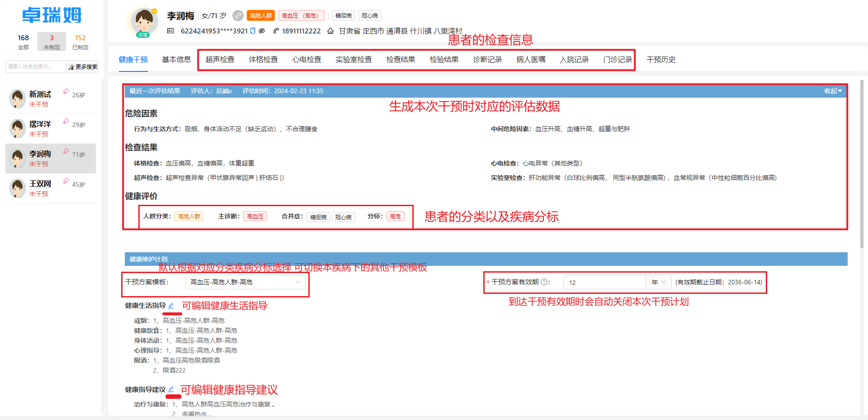This screenshot has width=868, height=420.
Task: Open the 干预历史 tab
Action: tap(661, 60)
